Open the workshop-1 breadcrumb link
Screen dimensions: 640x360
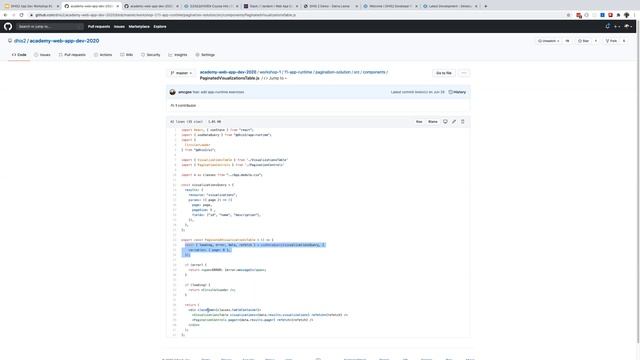click(x=270, y=72)
